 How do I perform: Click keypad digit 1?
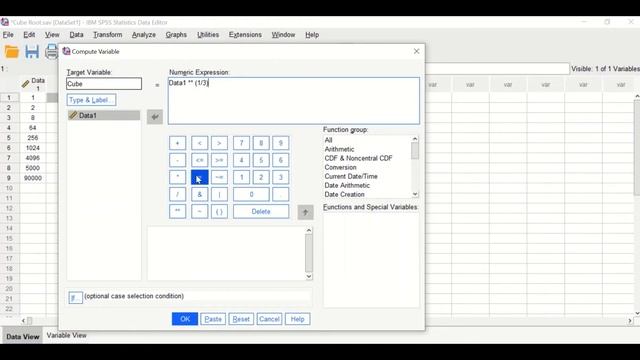tap(241, 178)
